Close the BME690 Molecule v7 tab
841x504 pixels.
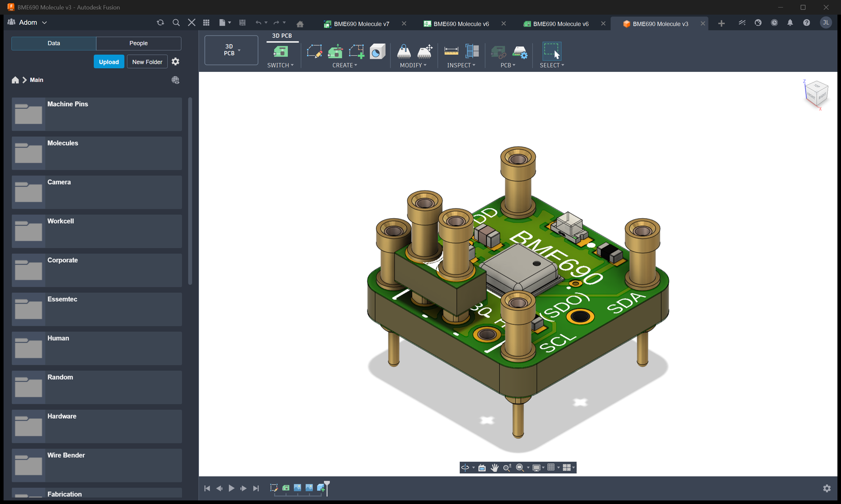coord(404,24)
